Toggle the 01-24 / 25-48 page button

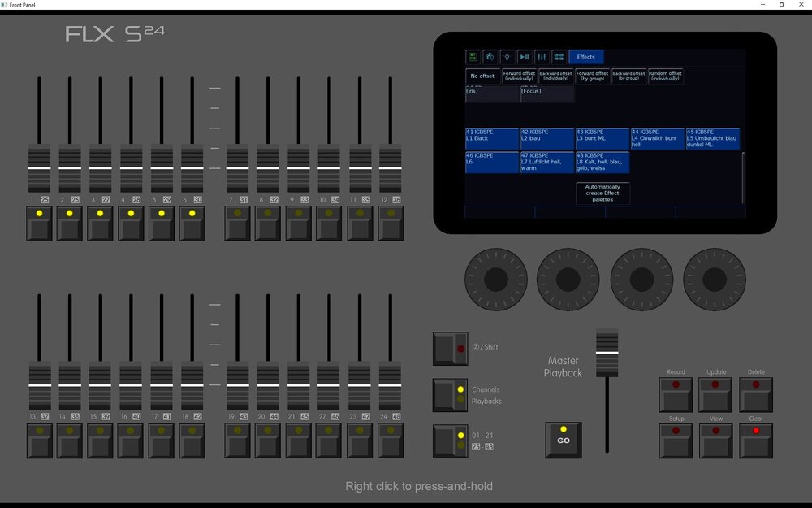click(x=450, y=441)
